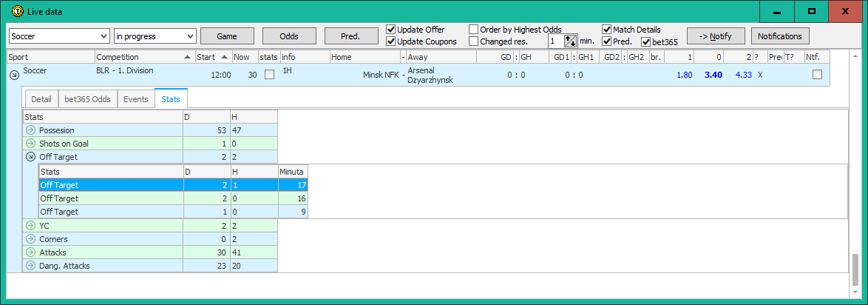Disable the Update Offer checkbox
Screen dimensions: 868x305
point(391,30)
